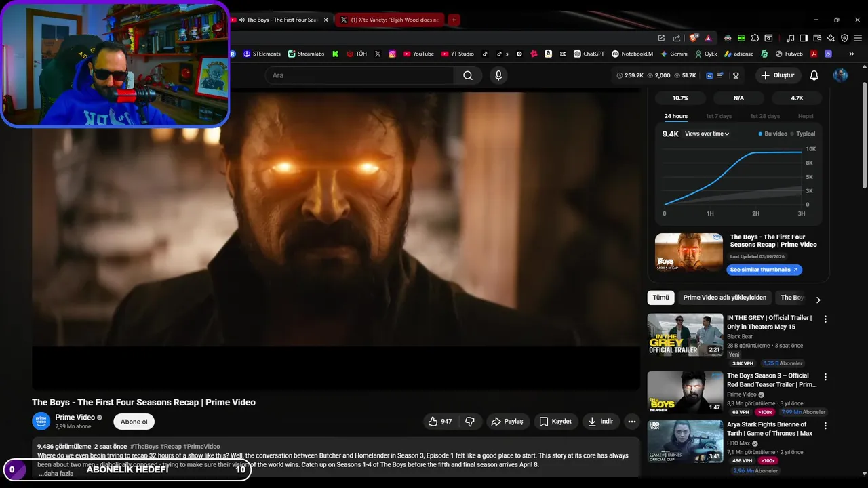Screen dimensions: 868x488
Task: Toggle Bu video series in chart legend
Action: click(772, 134)
